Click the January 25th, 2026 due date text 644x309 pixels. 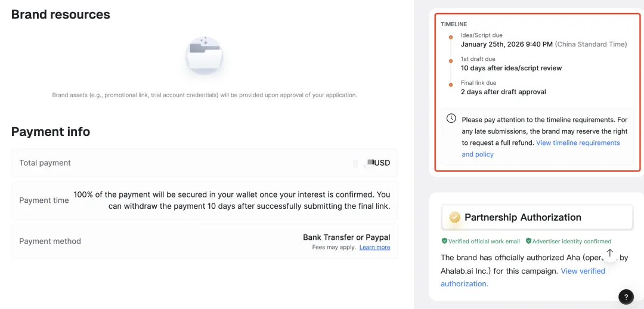[507, 44]
